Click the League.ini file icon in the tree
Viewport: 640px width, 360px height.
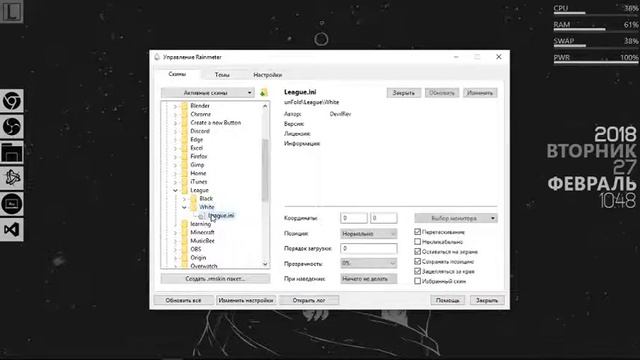pyautogui.click(x=202, y=216)
